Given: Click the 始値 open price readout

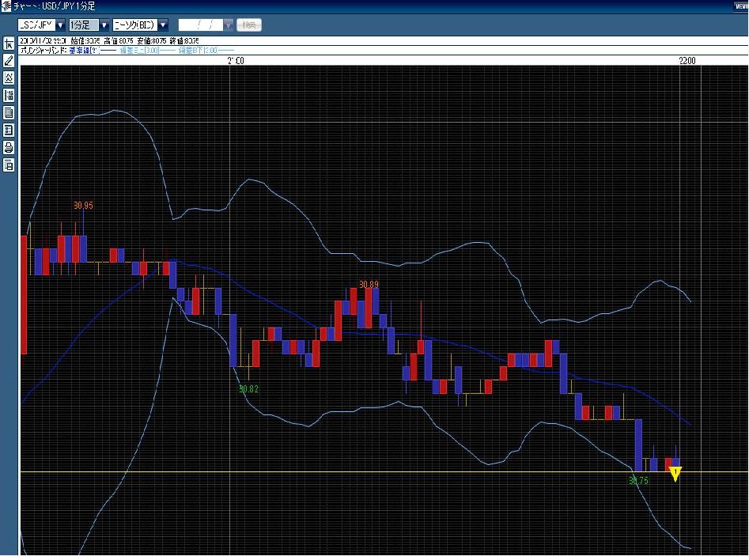Looking at the screenshot, I should 85,41.
